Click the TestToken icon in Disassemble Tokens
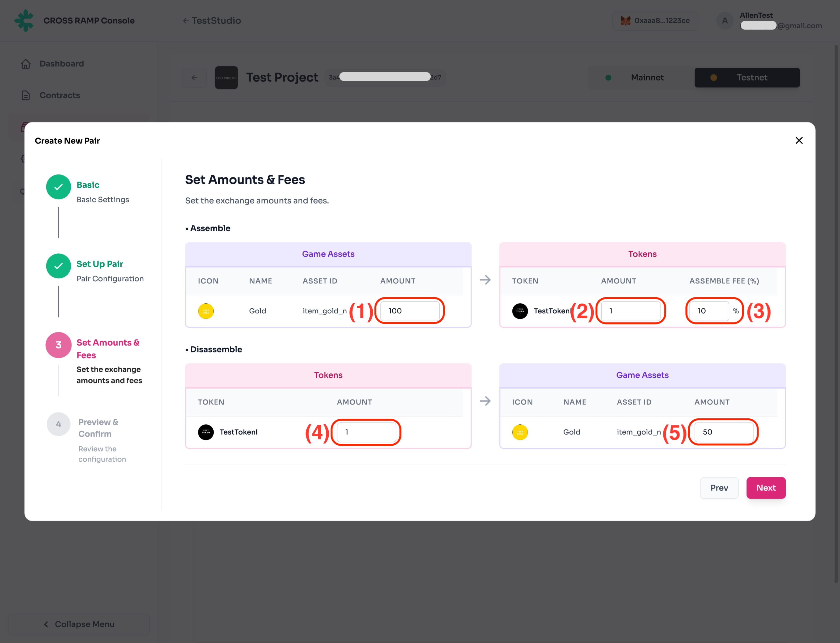The height and width of the screenshot is (643, 840). [206, 432]
